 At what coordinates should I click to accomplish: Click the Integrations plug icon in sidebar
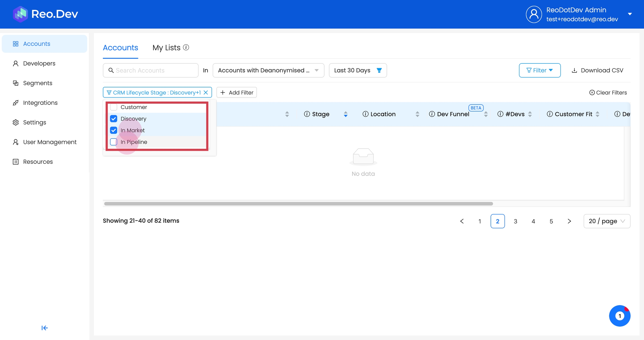pos(16,103)
